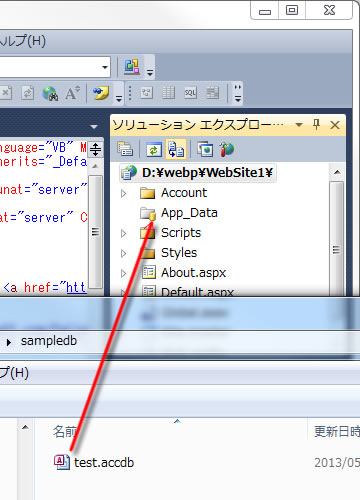The width and height of the screenshot is (360, 500).
Task: Click the yellow note toolbar icon
Action: tap(101, 93)
